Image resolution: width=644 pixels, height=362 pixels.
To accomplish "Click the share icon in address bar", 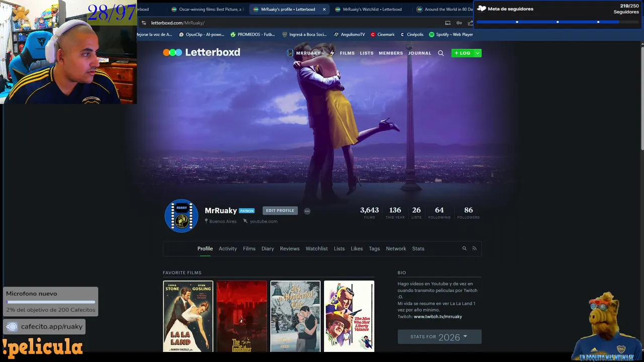I will 470,23.
